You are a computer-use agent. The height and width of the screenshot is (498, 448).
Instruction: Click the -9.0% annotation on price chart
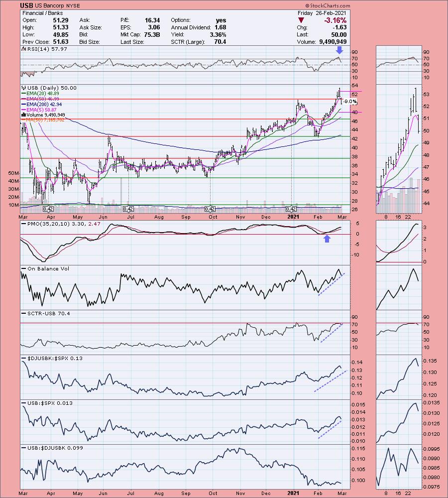point(350,102)
